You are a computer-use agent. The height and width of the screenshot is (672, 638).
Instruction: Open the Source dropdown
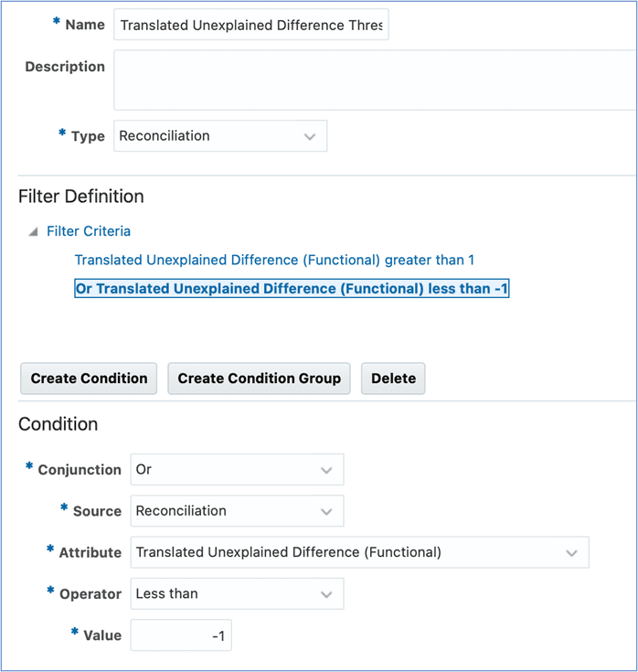[x=237, y=511]
